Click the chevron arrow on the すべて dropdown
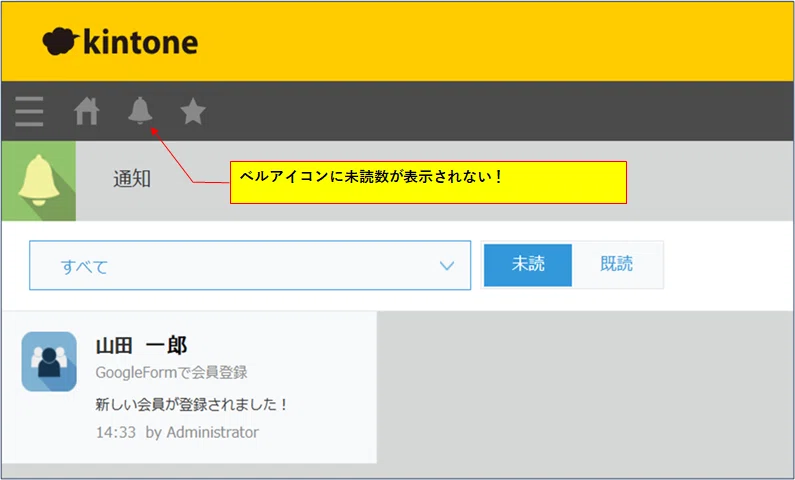795x480 pixels. point(447,266)
